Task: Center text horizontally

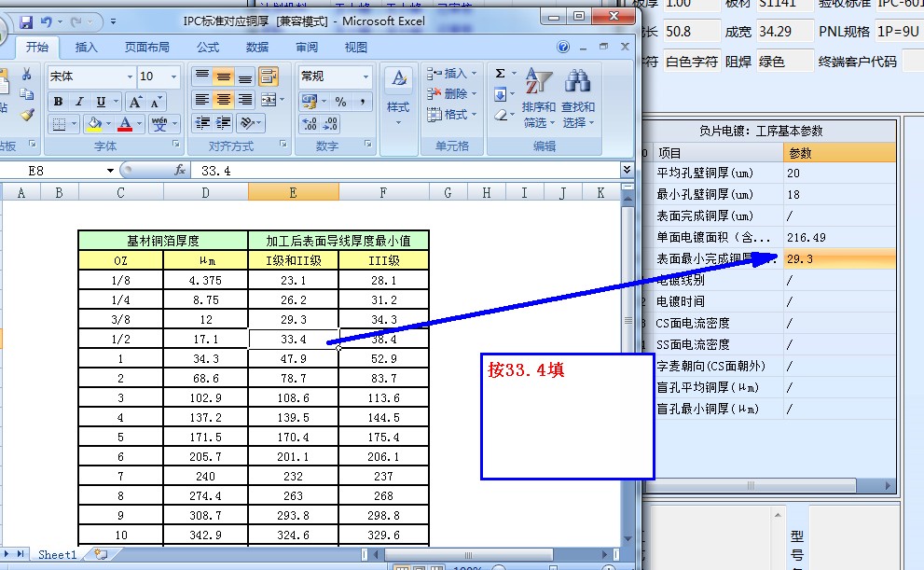Action: point(224,100)
